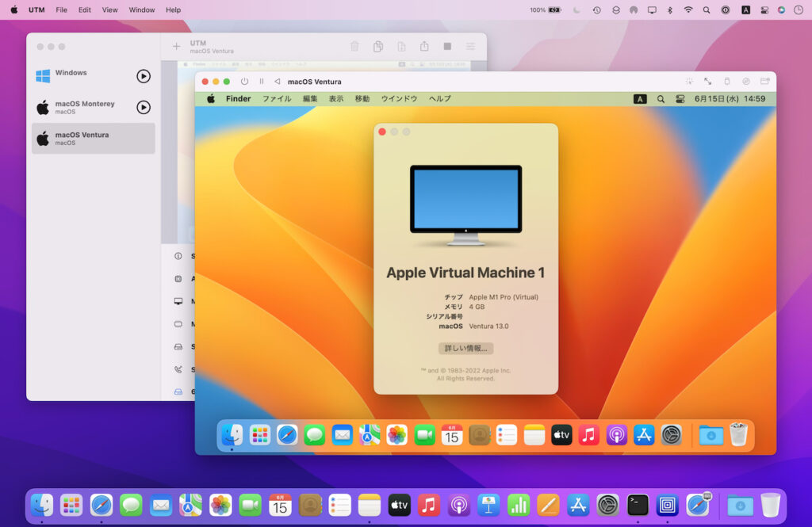This screenshot has height=527, width=812.
Task: Click the clone VM icon in UTM toolbar
Action: (378, 46)
